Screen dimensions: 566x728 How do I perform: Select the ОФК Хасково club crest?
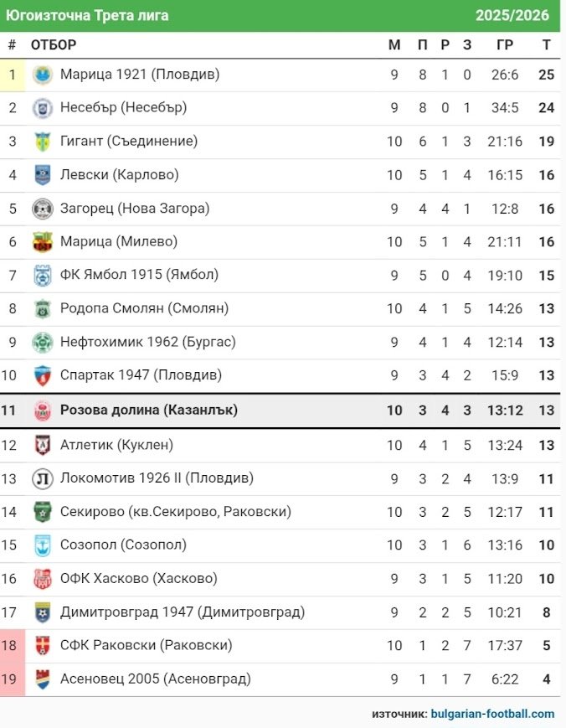41,578
